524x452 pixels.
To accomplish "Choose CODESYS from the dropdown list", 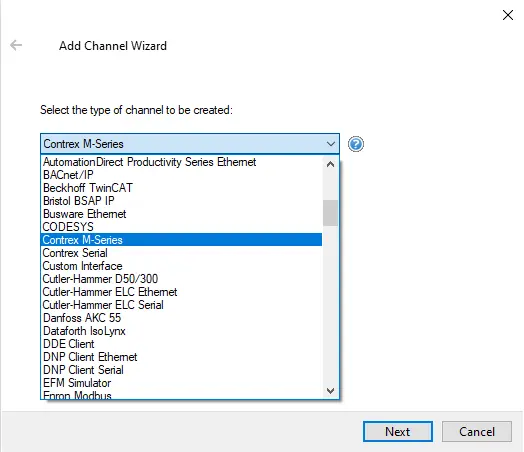I will [x=181, y=227].
